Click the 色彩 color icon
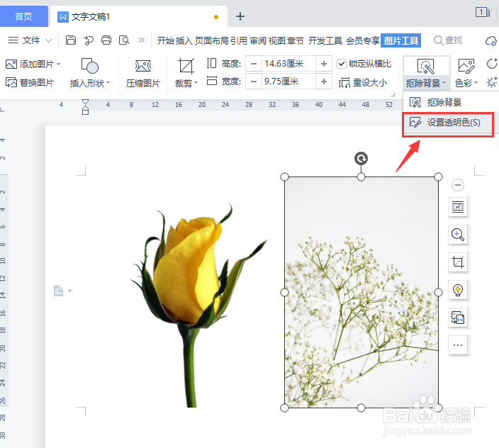The width and height of the screenshot is (499, 448). pos(466,66)
